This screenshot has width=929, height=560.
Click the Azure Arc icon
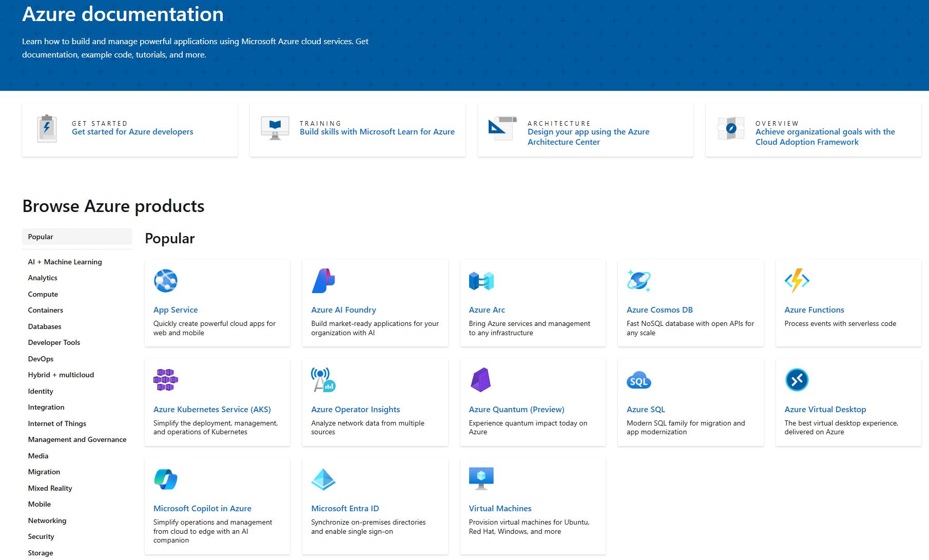481,281
